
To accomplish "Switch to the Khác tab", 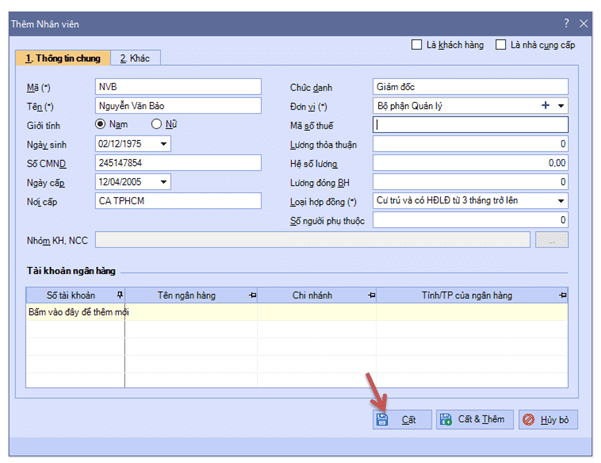I will [135, 58].
